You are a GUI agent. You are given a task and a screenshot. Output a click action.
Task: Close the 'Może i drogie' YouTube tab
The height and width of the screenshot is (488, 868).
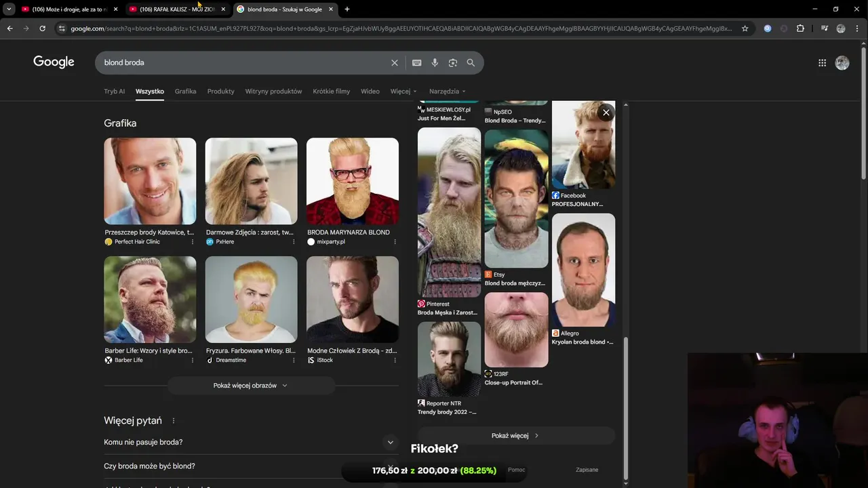pyautogui.click(x=115, y=9)
